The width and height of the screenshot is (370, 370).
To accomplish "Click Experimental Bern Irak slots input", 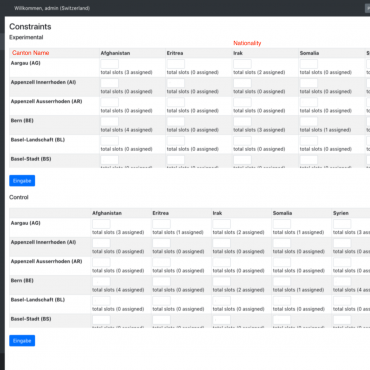I will coord(242,122).
